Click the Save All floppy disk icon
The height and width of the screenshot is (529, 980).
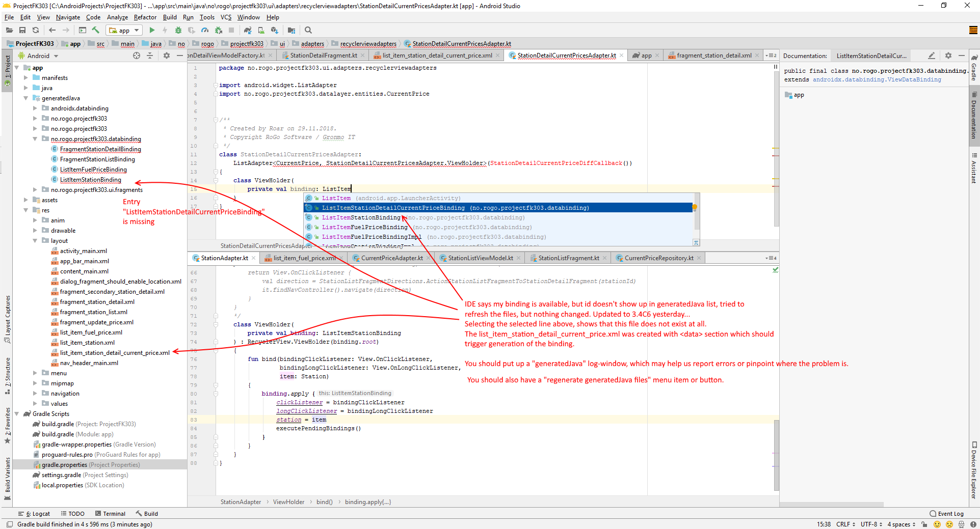pos(22,31)
